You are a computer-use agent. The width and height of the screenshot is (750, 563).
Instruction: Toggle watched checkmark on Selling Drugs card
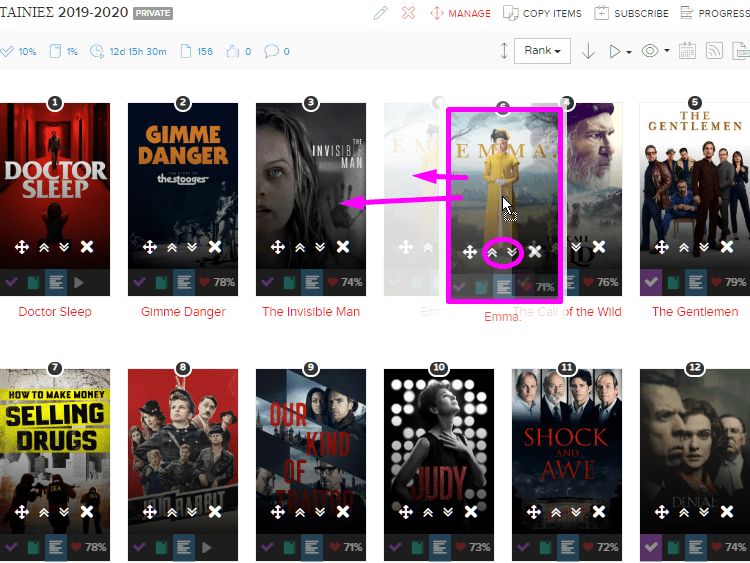11,547
